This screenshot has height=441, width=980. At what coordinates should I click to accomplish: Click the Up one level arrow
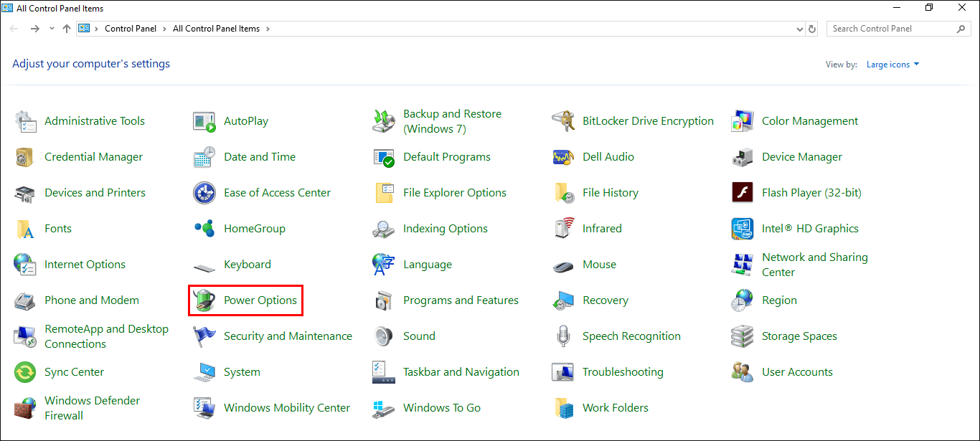click(67, 29)
